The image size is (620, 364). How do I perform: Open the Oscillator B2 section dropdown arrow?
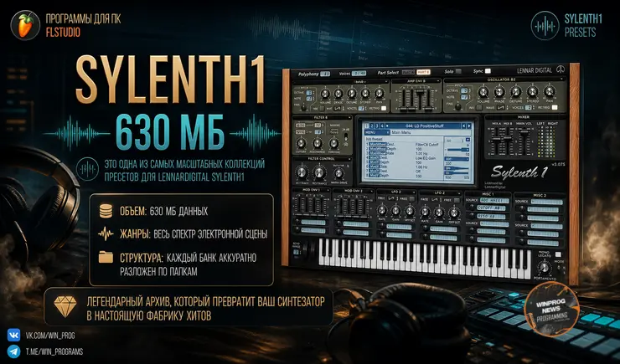tap(561, 79)
